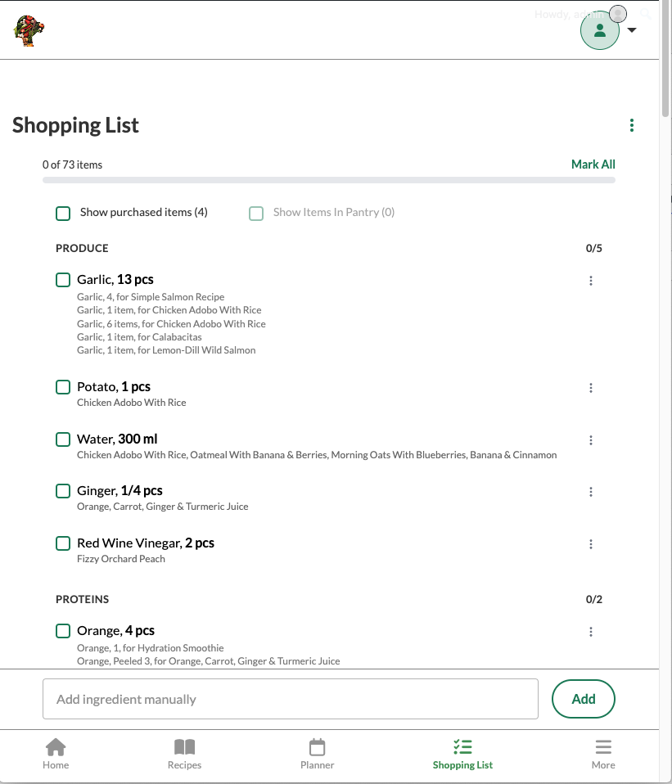Click 'Garlic, 1 item, for Lemon-Dill Wild Salmon'
672x784 pixels.
click(166, 350)
